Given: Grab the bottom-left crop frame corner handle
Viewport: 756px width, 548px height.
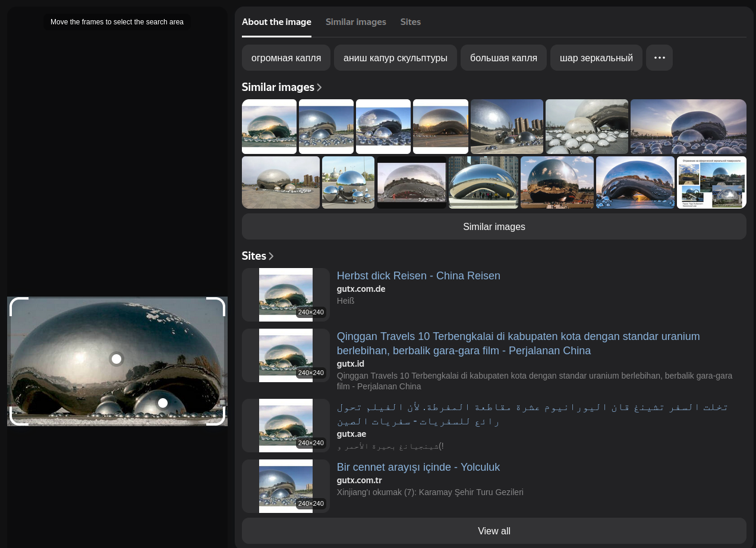Looking at the screenshot, I should pos(19,416).
